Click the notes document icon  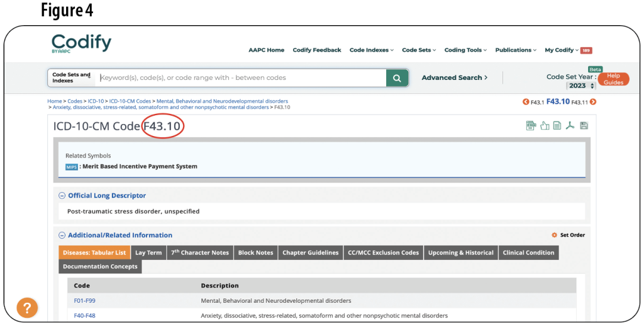point(557,125)
